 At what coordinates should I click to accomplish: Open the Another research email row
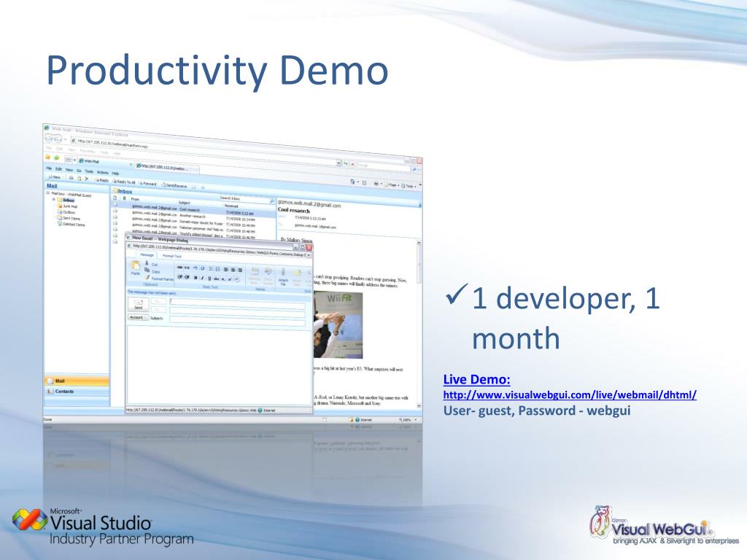(194, 217)
